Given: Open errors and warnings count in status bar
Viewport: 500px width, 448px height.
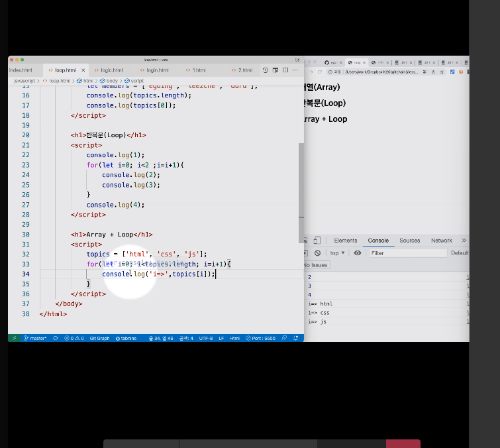Looking at the screenshot, I should (74, 338).
